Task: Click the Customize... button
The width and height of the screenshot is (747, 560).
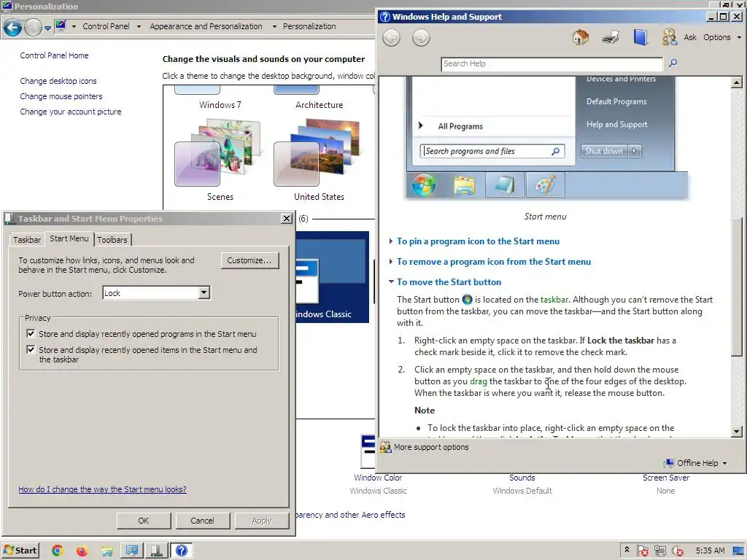Action: [249, 260]
